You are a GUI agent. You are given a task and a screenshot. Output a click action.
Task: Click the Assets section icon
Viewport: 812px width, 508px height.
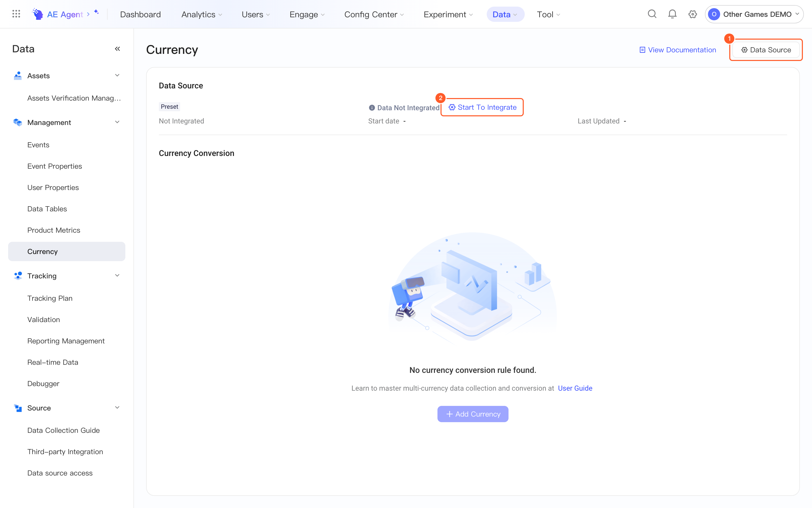(18, 76)
